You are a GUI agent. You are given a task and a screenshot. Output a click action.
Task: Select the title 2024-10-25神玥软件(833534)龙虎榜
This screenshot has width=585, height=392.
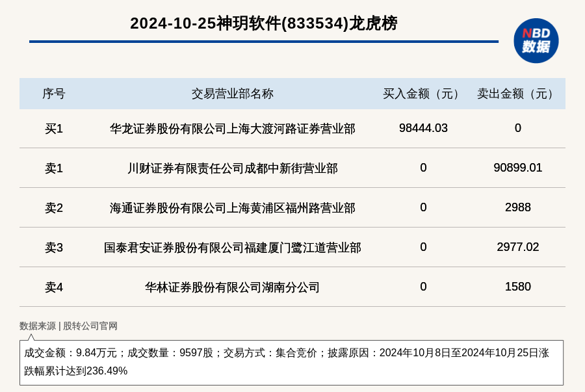click(x=264, y=23)
